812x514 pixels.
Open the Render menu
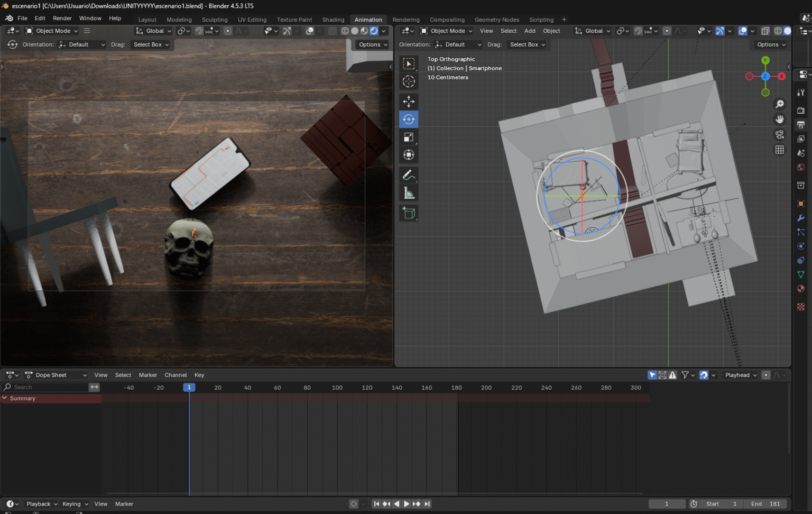pos(62,18)
